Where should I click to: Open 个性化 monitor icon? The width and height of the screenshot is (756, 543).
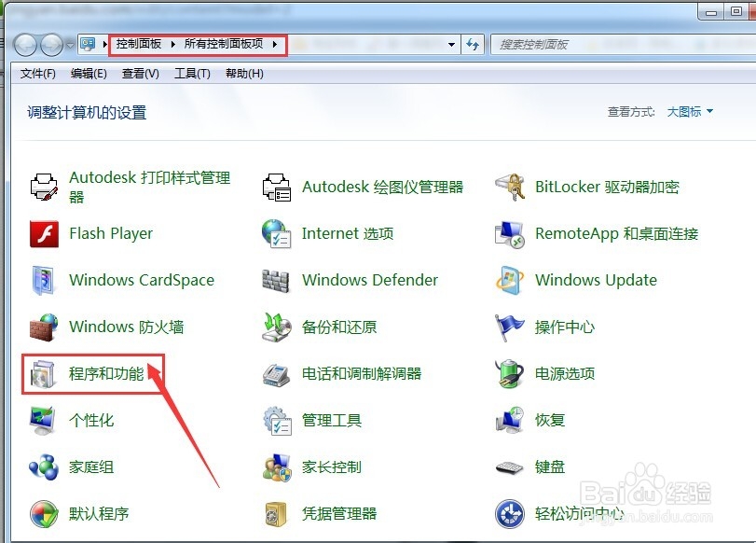pos(43,421)
